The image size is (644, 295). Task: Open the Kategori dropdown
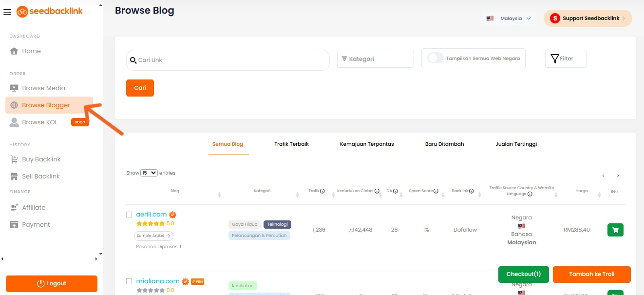[x=375, y=59]
